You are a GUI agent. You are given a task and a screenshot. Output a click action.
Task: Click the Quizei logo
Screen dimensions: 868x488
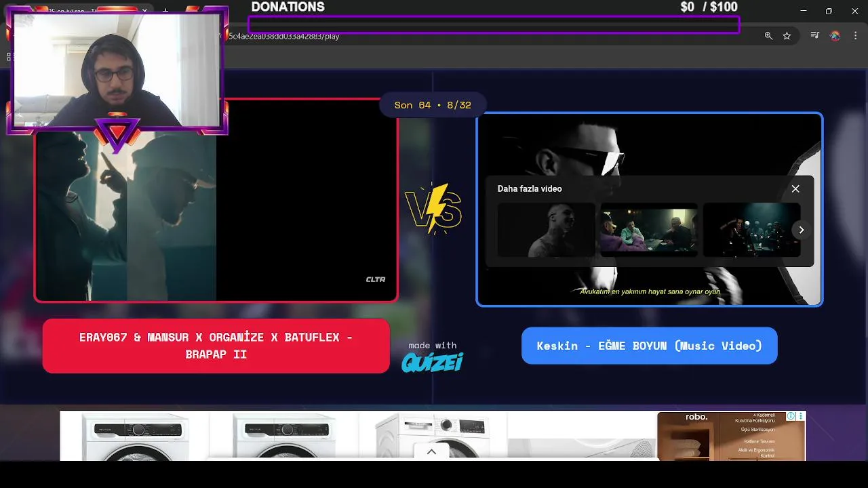pyautogui.click(x=432, y=363)
